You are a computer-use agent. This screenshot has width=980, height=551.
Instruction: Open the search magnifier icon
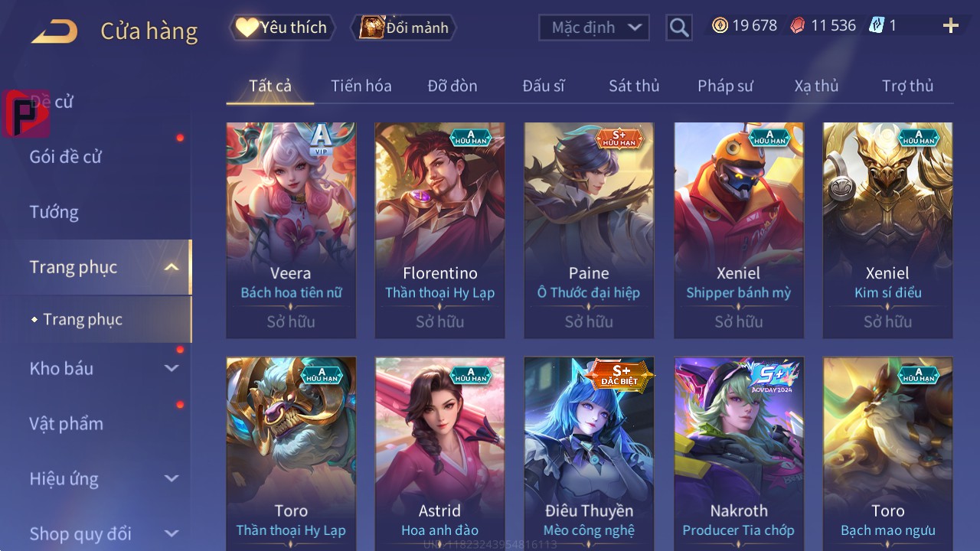(x=678, y=28)
